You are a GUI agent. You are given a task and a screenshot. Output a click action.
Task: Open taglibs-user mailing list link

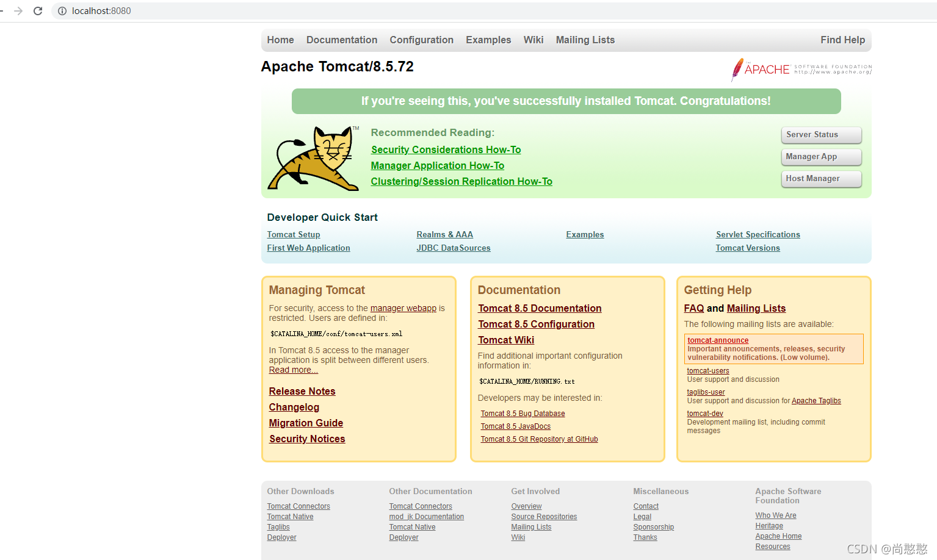coord(706,392)
